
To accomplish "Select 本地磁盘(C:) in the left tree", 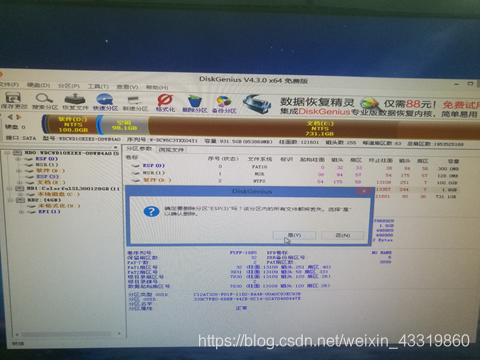I will coord(59,194).
